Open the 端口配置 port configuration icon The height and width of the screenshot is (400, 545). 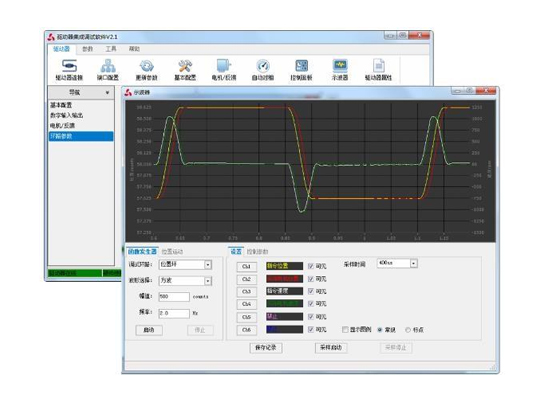coord(108,66)
